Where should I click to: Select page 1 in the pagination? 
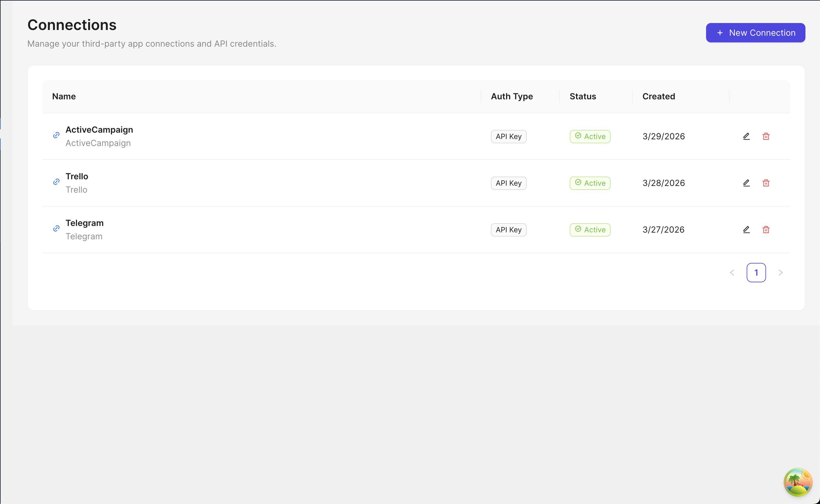[x=756, y=272]
